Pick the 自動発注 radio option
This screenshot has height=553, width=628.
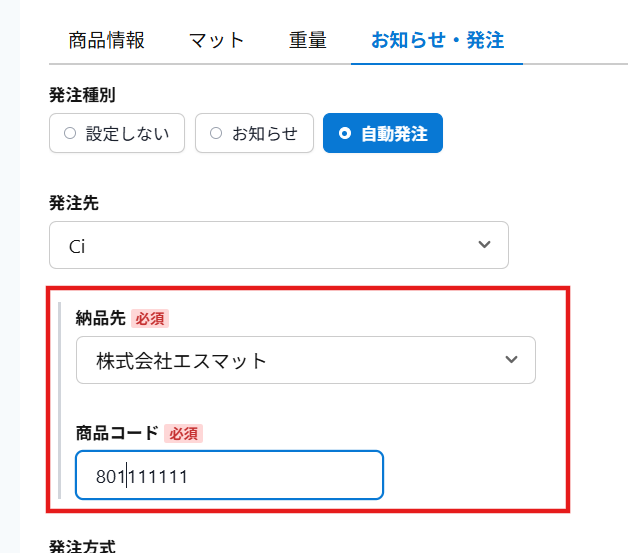(383, 133)
